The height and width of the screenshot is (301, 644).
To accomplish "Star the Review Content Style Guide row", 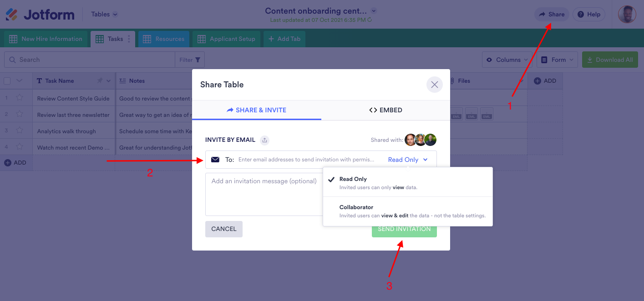I will (20, 98).
